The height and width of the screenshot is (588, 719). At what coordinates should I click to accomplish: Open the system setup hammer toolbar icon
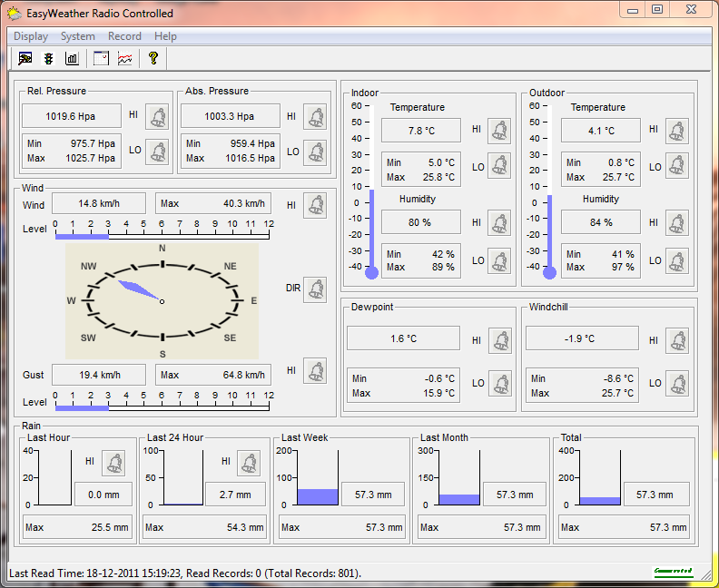pyautogui.click(x=25, y=58)
